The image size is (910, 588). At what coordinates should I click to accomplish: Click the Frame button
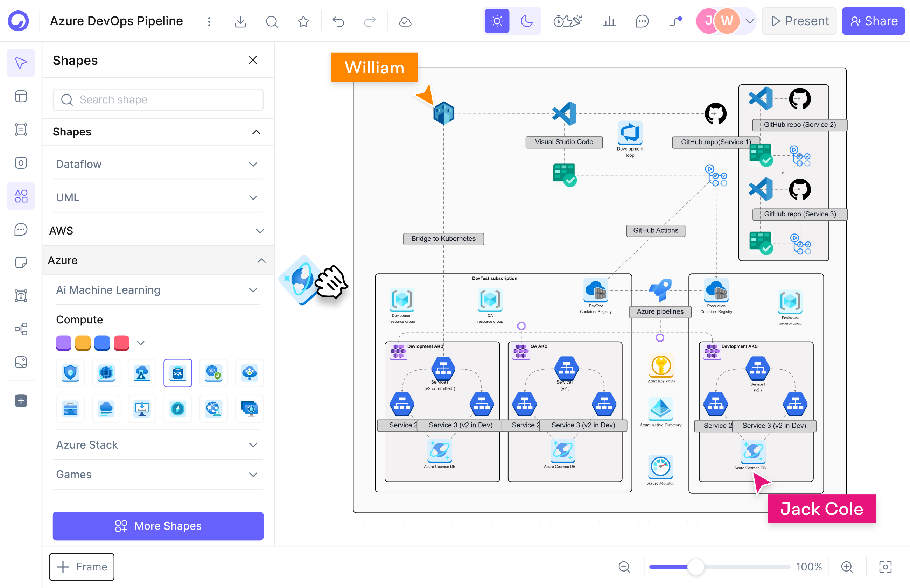82,567
